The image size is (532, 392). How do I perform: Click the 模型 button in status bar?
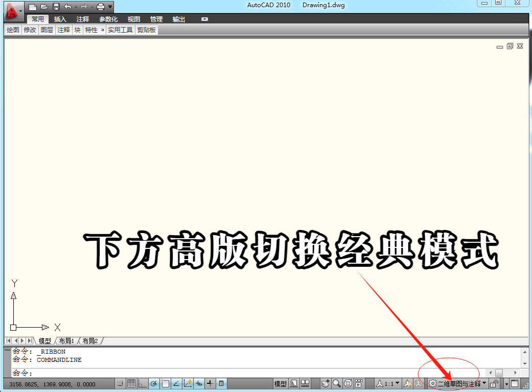click(x=280, y=384)
